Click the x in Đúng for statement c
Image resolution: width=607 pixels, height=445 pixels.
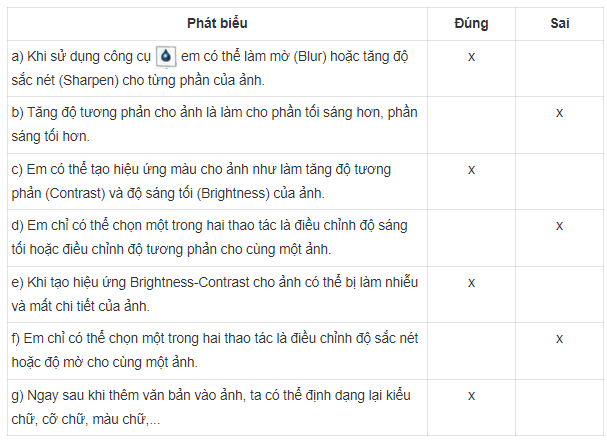pyautogui.click(x=471, y=169)
